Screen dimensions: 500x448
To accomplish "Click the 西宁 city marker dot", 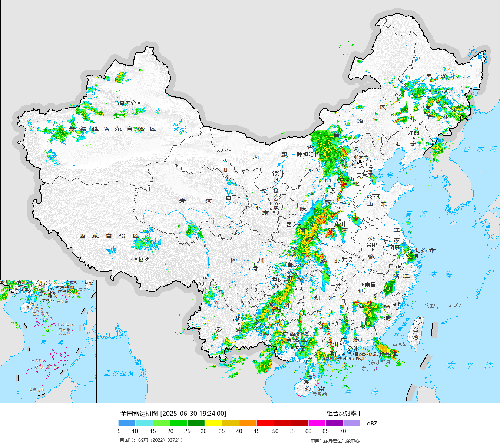I will [x=239, y=197].
